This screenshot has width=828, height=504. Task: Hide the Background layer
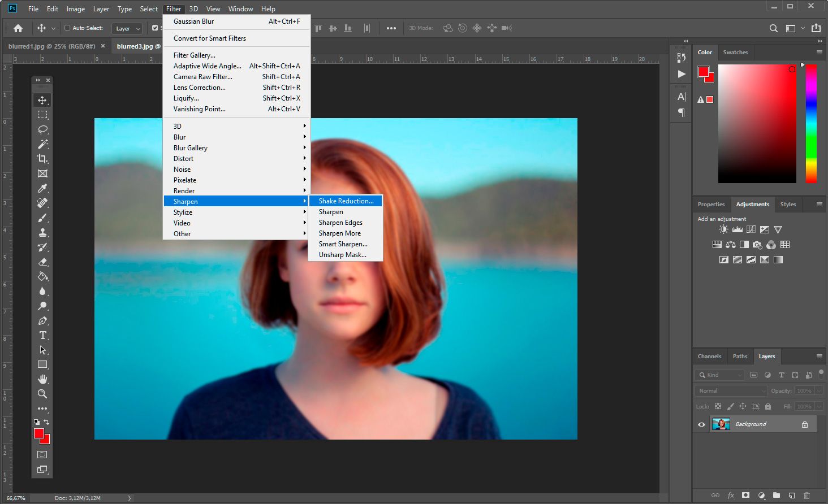click(701, 424)
